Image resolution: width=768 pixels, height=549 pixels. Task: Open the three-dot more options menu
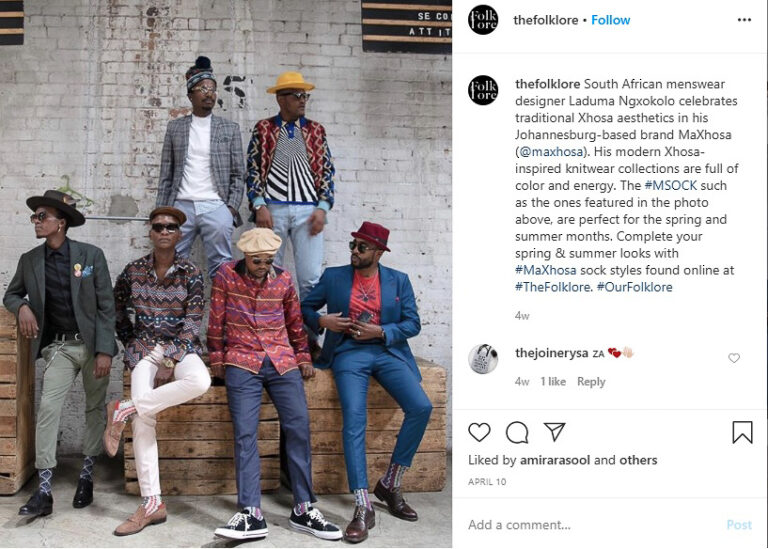(744, 20)
